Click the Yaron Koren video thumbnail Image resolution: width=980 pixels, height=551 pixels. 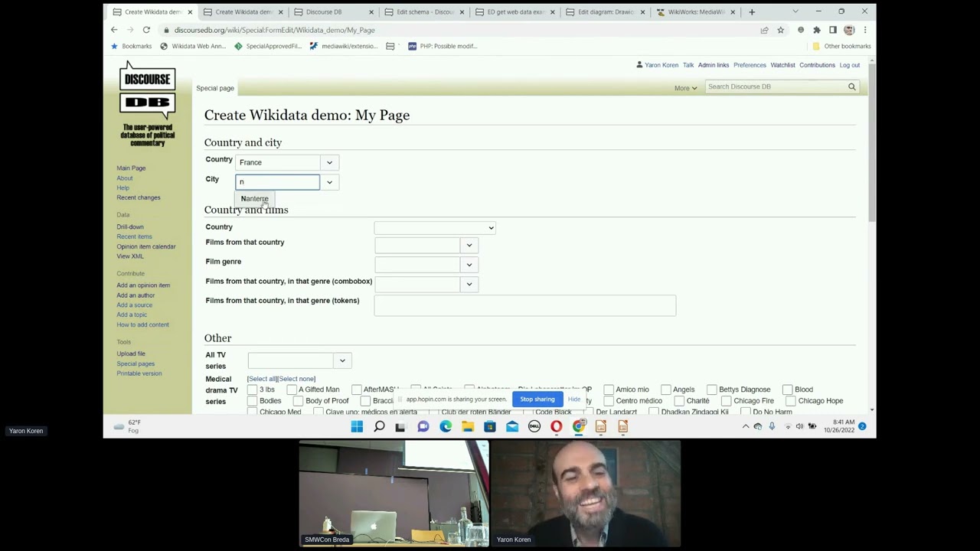coord(585,494)
